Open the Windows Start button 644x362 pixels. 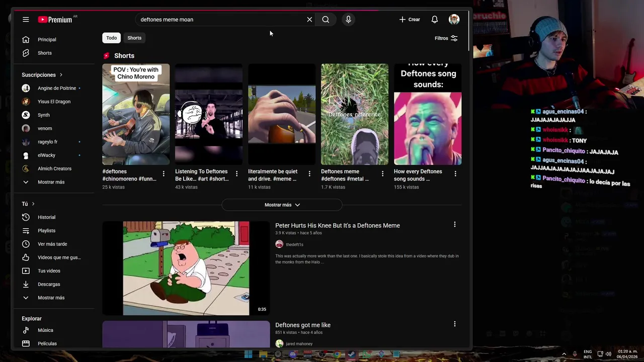pyautogui.click(x=248, y=354)
